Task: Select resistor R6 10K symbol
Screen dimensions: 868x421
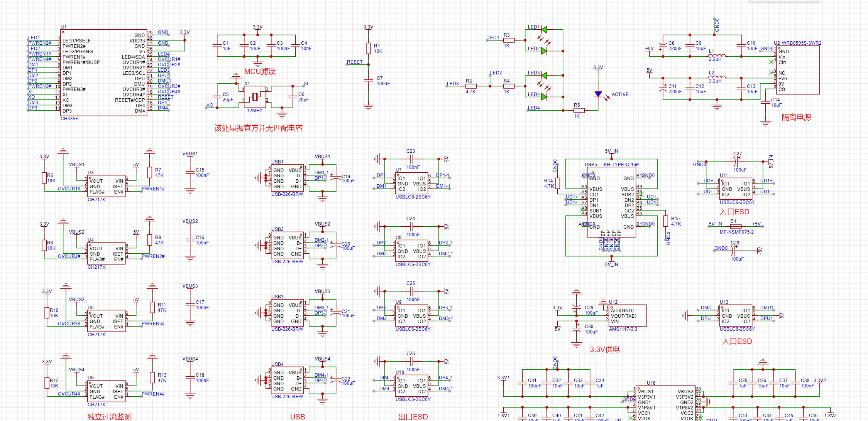Action: (44, 178)
